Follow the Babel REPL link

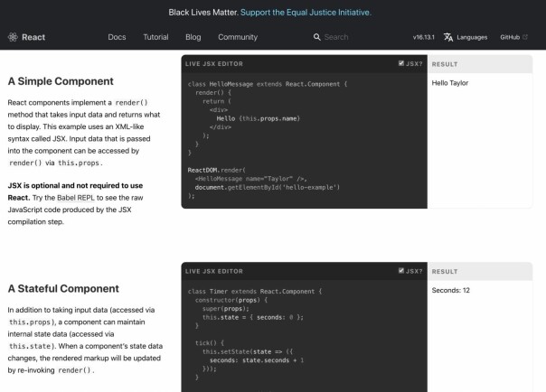tap(76, 198)
